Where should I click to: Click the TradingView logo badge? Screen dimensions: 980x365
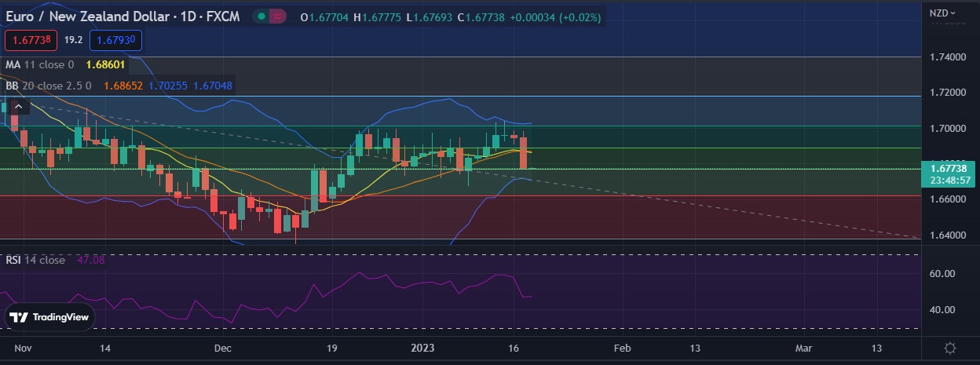click(51, 317)
